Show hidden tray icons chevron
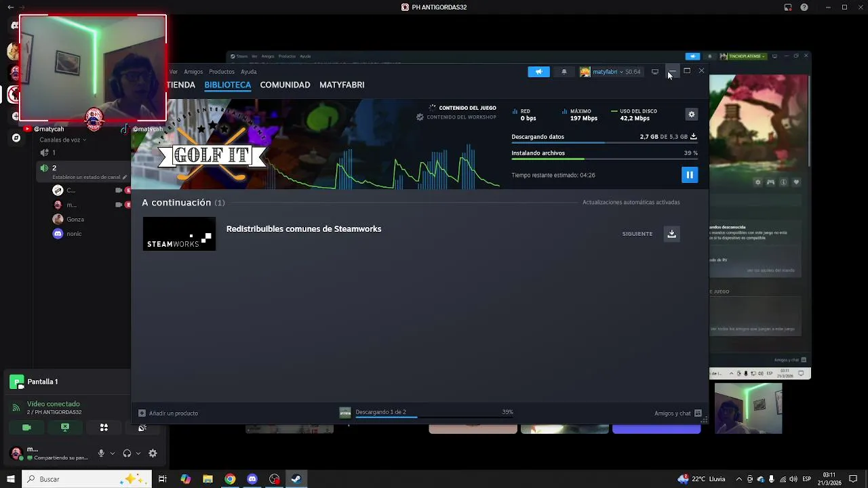This screenshot has height=488, width=868. coord(738,479)
